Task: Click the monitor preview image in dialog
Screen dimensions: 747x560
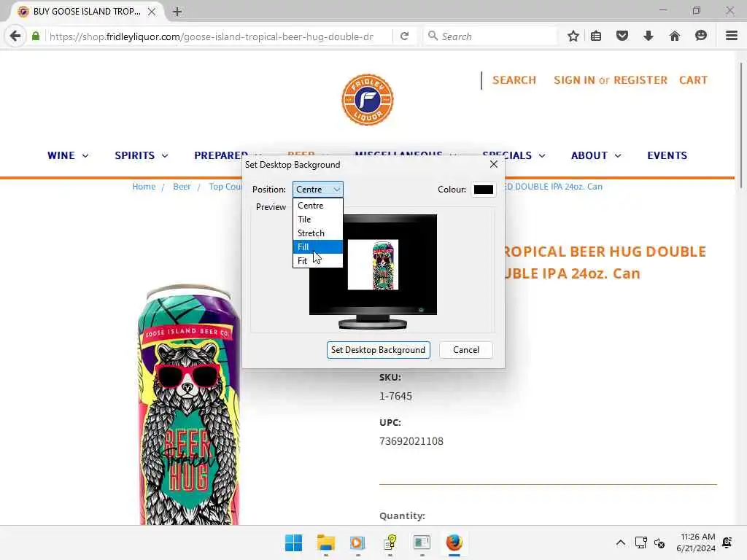Action: click(x=373, y=271)
